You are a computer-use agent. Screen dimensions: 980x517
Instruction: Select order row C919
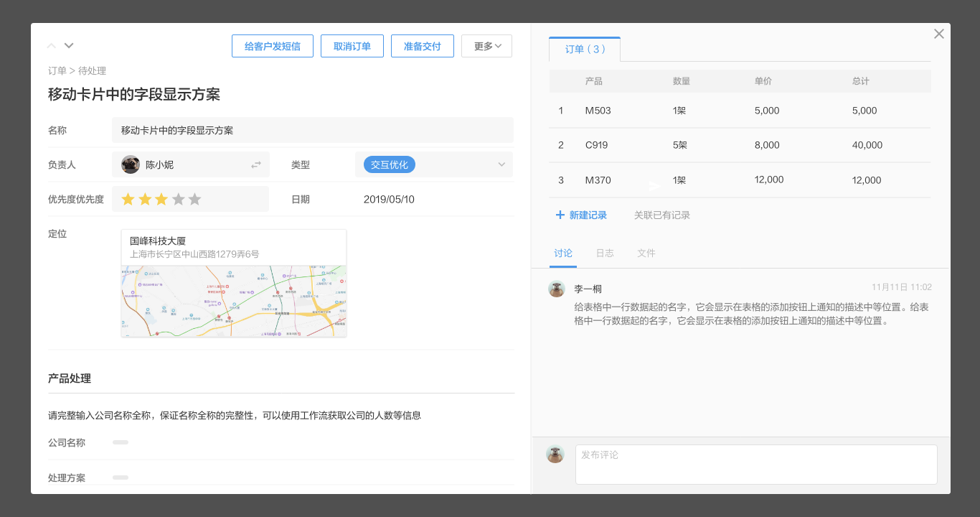(x=740, y=145)
